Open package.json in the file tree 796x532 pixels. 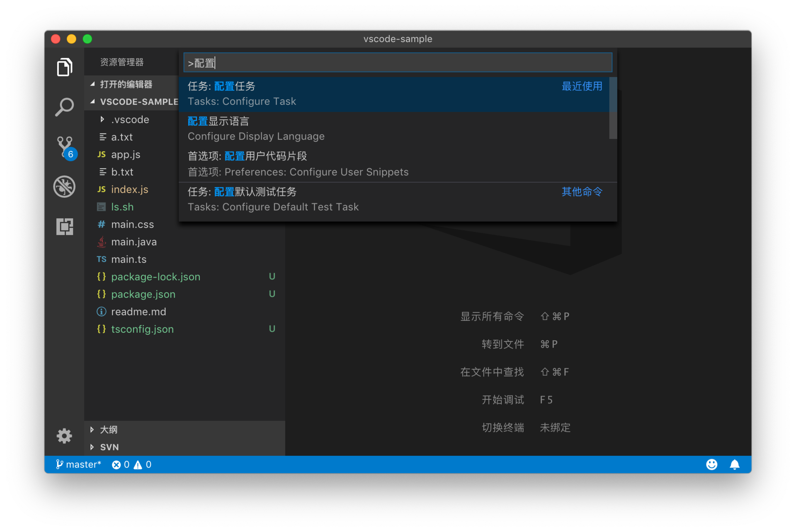[x=143, y=294]
